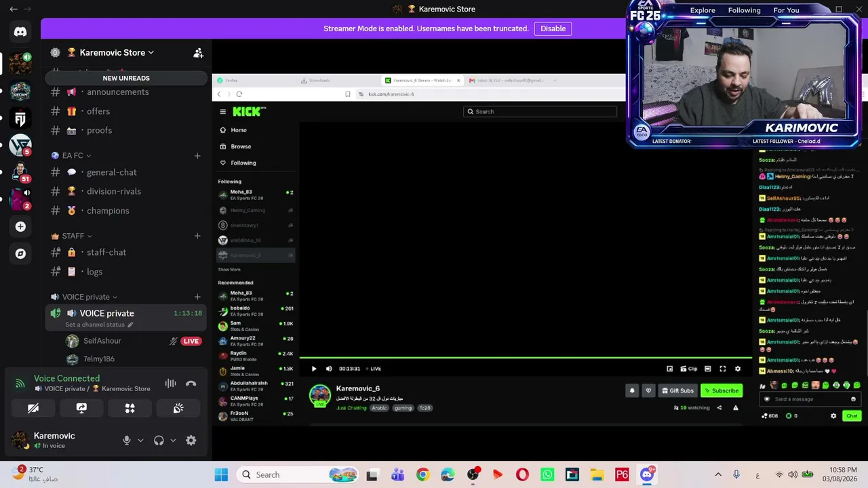Open Kick mini player mode
Screen dimensions: 868x488
(x=670, y=369)
